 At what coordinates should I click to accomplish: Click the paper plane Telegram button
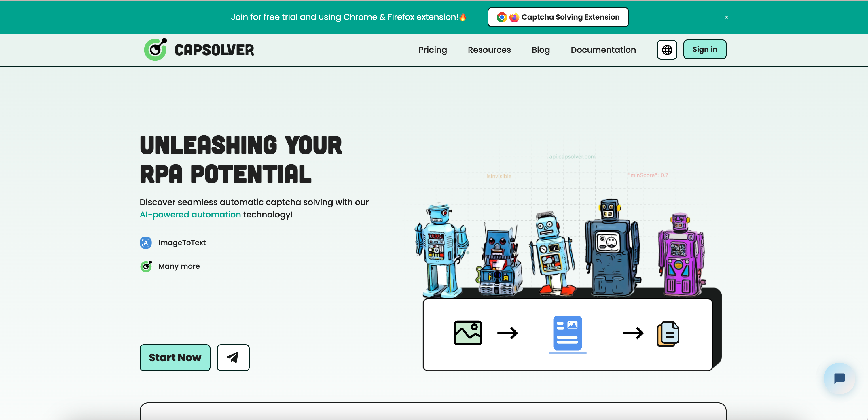click(x=233, y=358)
